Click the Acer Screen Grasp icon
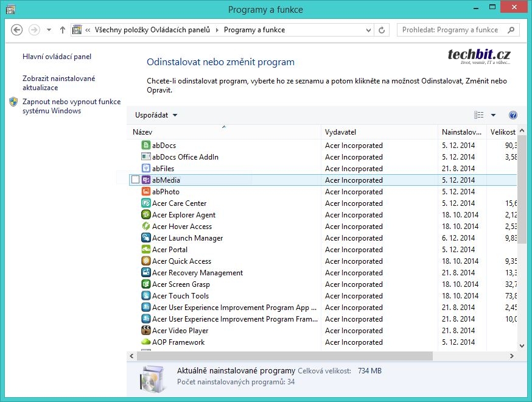The image size is (532, 402). click(146, 284)
